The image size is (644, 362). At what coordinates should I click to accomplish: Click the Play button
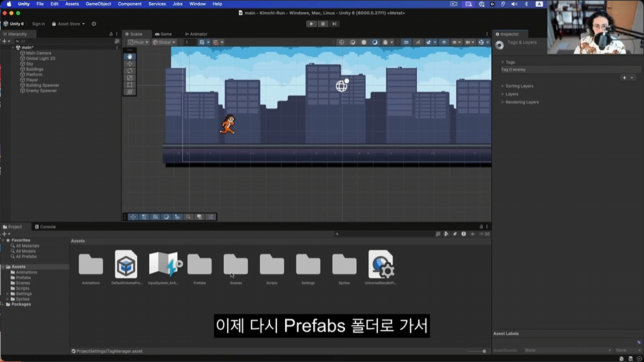pyautogui.click(x=311, y=24)
